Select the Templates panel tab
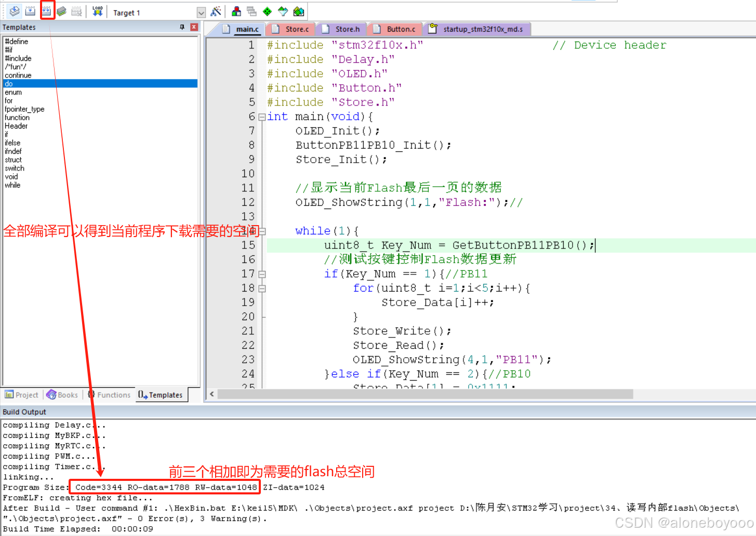Image resolution: width=756 pixels, height=536 pixels. point(161,395)
